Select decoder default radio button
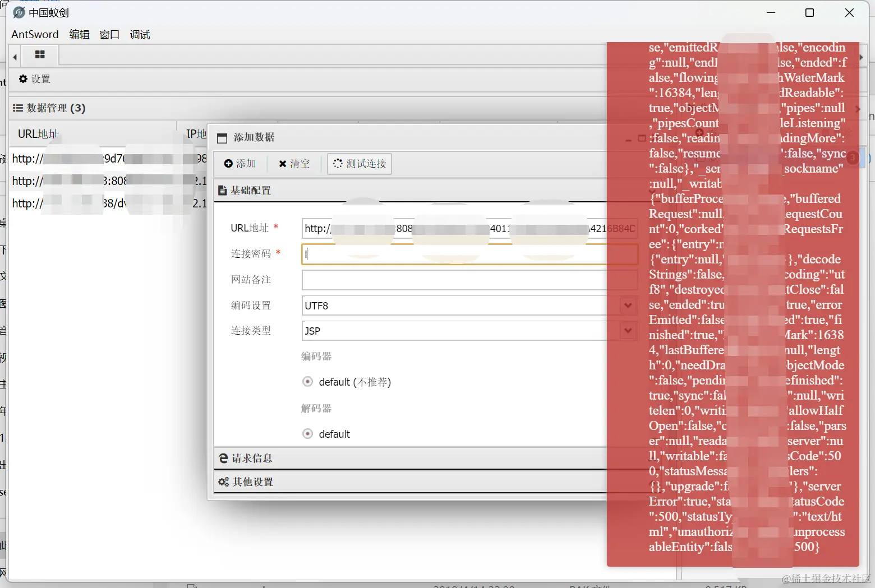The image size is (875, 588). tap(307, 434)
